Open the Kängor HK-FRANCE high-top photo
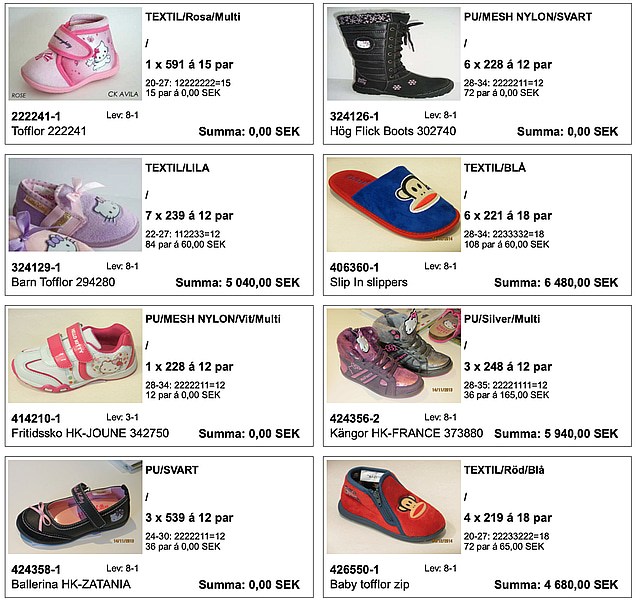The height and width of the screenshot is (600, 640). [x=393, y=356]
